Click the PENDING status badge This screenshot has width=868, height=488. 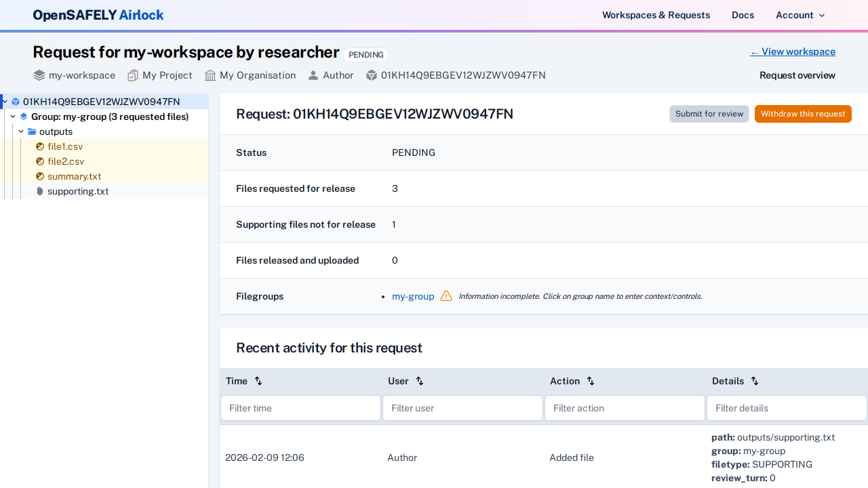pos(366,55)
